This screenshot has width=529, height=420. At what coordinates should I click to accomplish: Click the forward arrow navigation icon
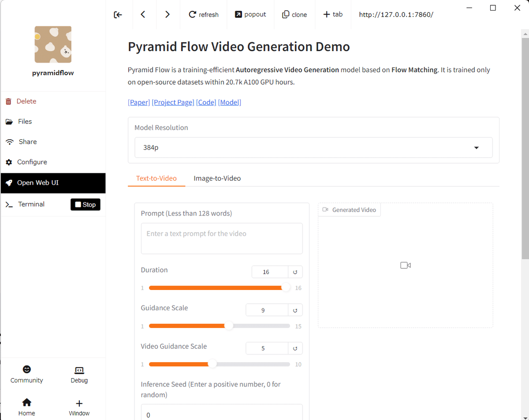168,15
